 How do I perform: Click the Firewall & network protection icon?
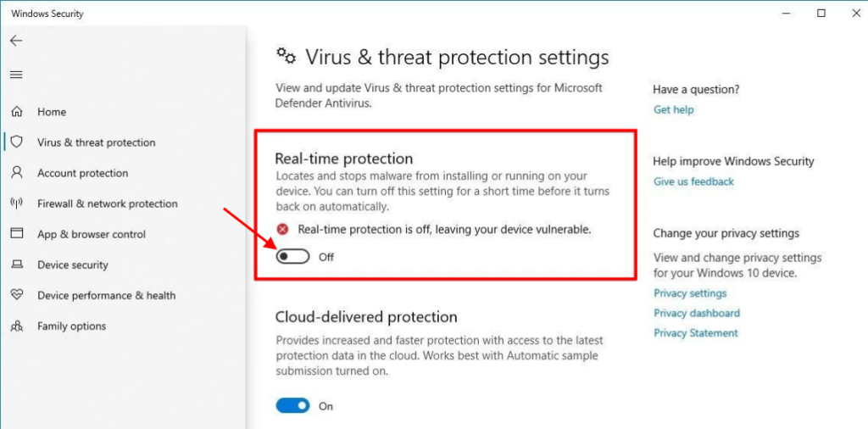[x=16, y=203]
